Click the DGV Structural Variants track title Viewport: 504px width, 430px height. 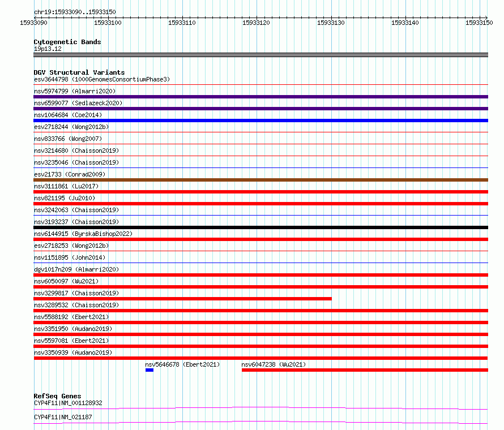[79, 72]
